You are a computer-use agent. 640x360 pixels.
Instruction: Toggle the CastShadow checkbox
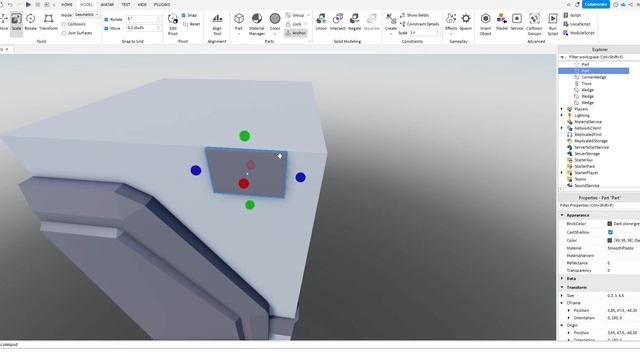click(x=610, y=232)
